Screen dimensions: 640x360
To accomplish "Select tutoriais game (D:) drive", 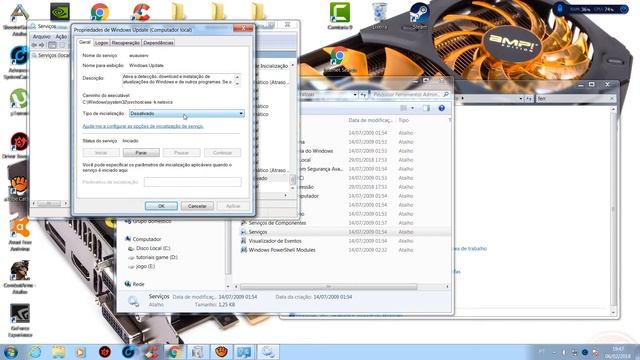I will [x=156, y=257].
